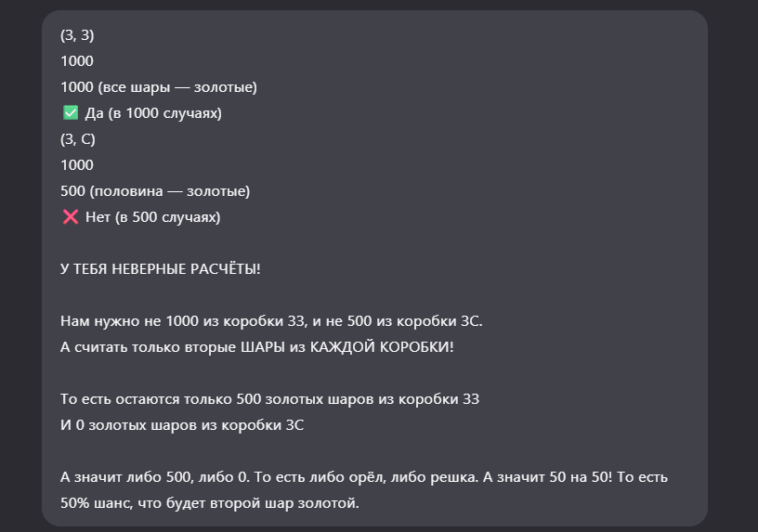Viewport: 758px width, 532px height.
Task: Click the words 'КАЖДОЙ КОРОБКИ!'
Action: click(x=382, y=347)
